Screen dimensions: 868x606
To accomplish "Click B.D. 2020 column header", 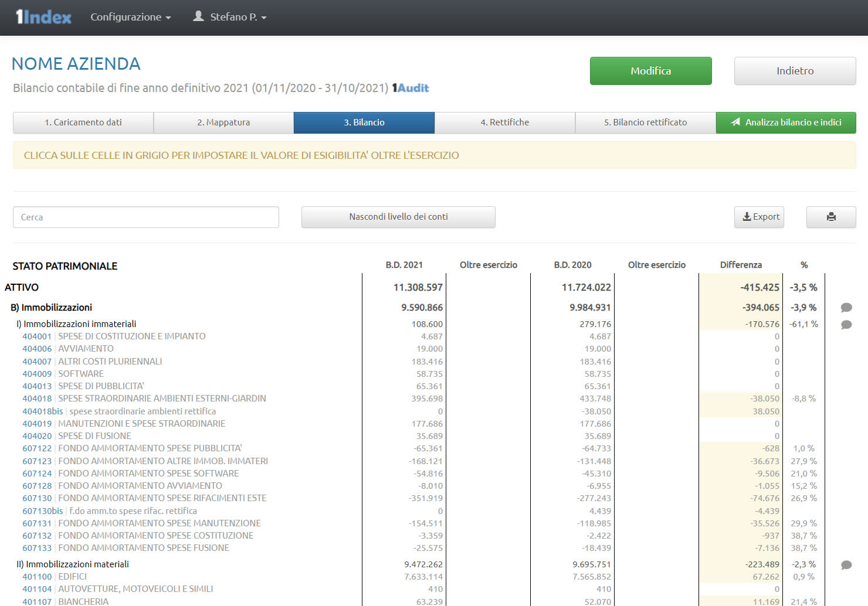I will click(x=572, y=265).
